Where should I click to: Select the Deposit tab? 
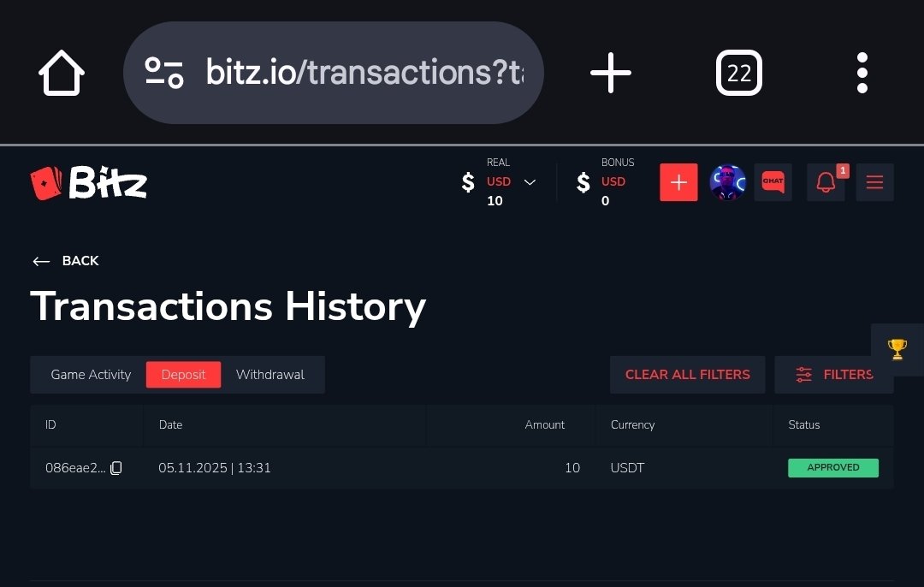(183, 375)
